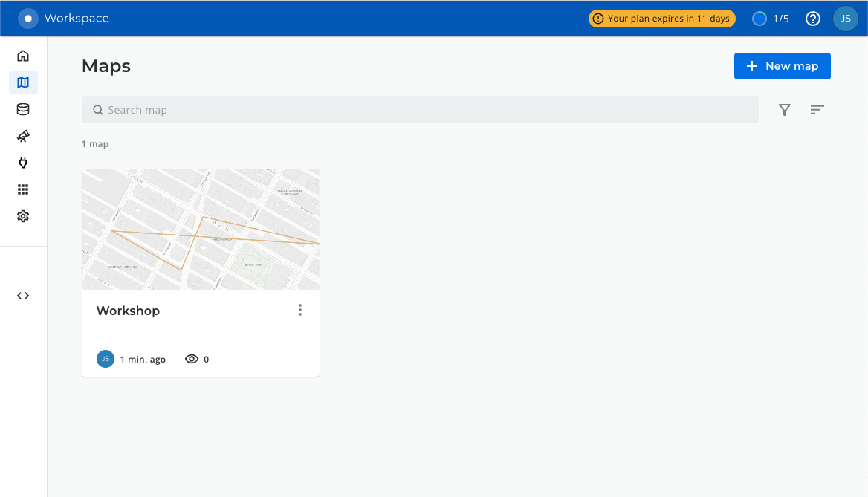The image size is (868, 497).
Task: Click the plan expires warning badge
Action: point(661,19)
